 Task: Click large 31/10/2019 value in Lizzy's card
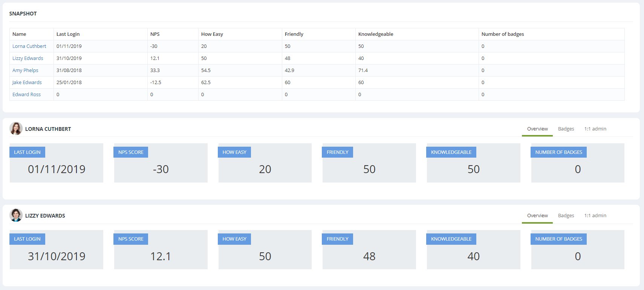click(x=57, y=256)
